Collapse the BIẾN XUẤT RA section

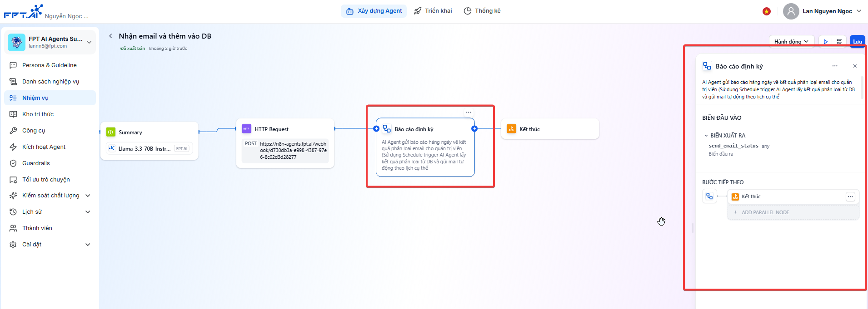point(706,136)
